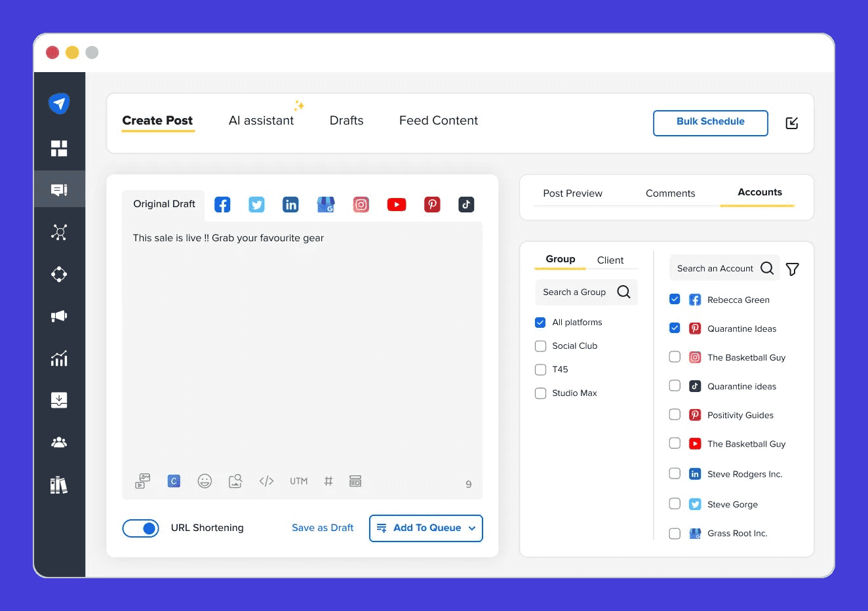Switch to Facebook draft tab

pos(222,205)
